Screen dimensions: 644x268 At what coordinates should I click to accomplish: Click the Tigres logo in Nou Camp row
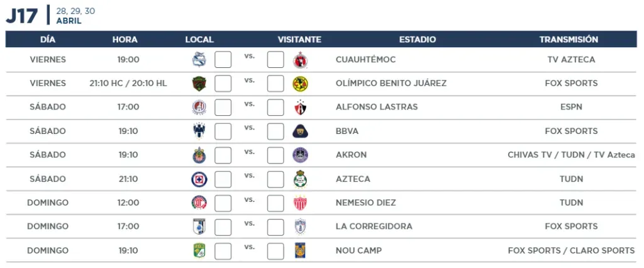pos(300,250)
